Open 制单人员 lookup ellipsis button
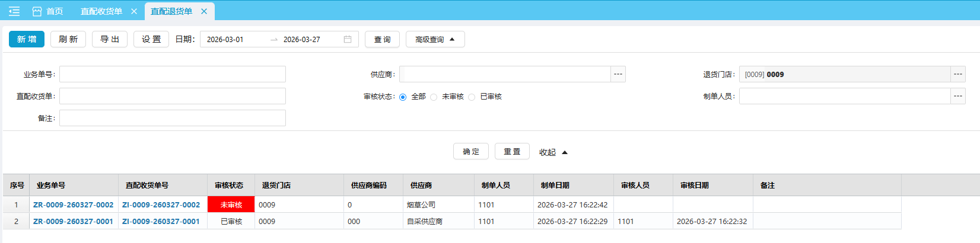The image size is (980, 243). click(958, 96)
